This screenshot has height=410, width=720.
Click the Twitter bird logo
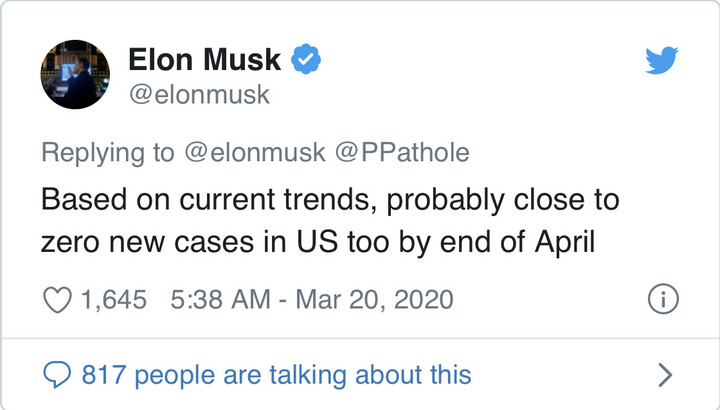(662, 62)
